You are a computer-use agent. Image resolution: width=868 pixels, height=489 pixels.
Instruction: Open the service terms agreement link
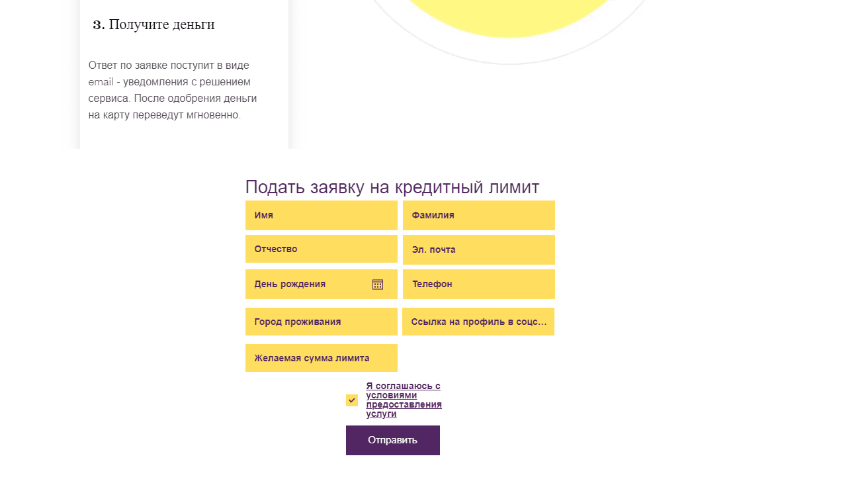click(x=404, y=400)
